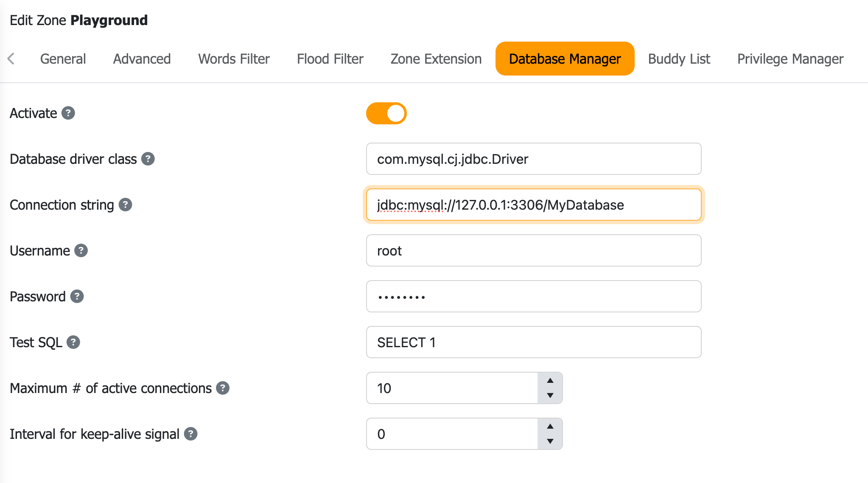
Task: Open the Buddy List tab
Action: [x=678, y=59]
